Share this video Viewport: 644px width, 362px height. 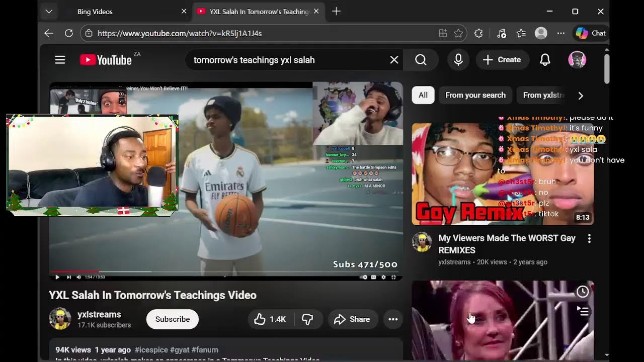click(352, 319)
